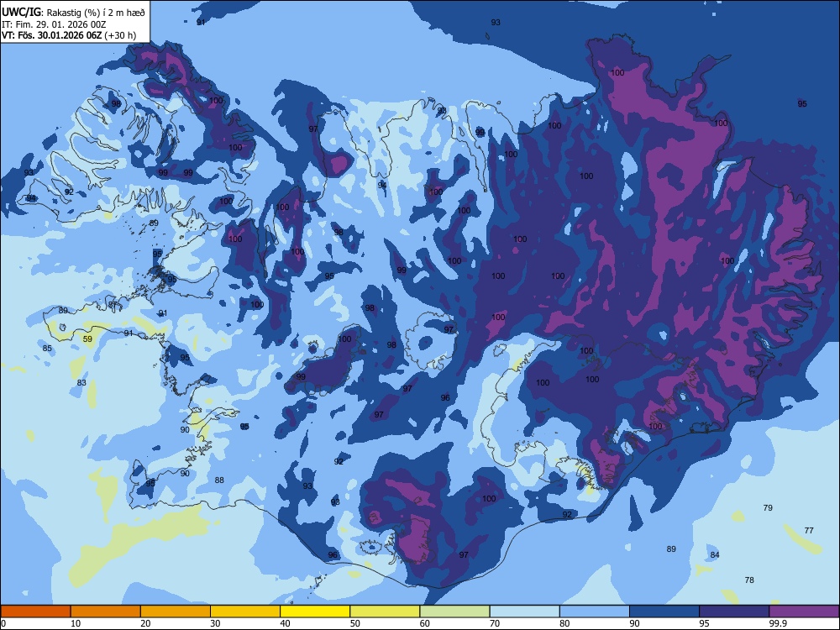Click the '60' legend tick label

[x=425, y=623]
